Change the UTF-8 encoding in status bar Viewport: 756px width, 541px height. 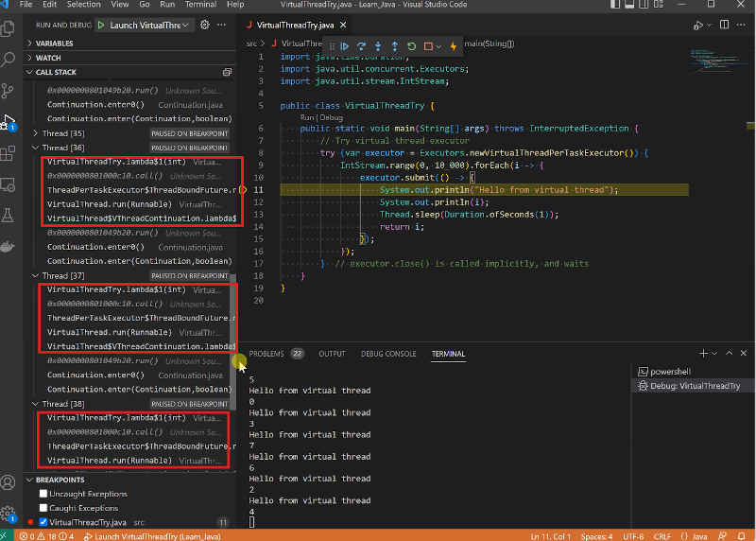633,536
